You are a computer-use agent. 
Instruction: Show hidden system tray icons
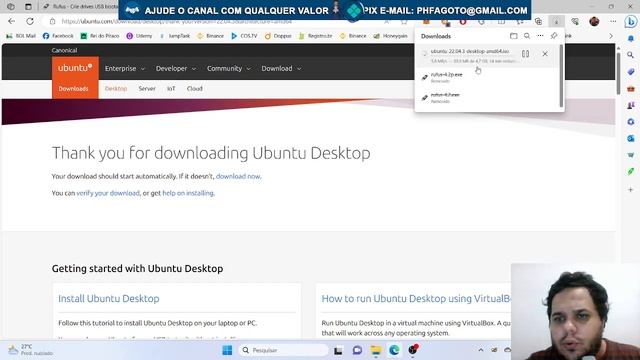pyautogui.click(x=481, y=350)
